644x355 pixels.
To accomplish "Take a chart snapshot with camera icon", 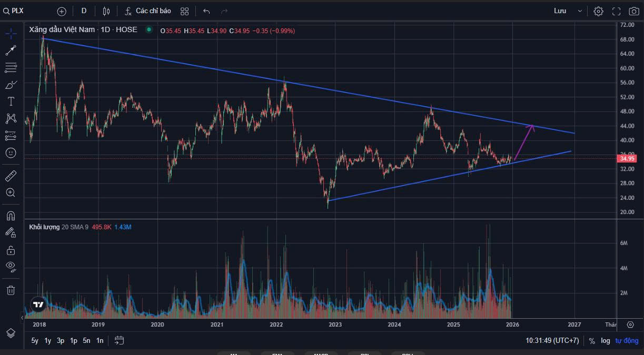I will (x=633, y=11).
